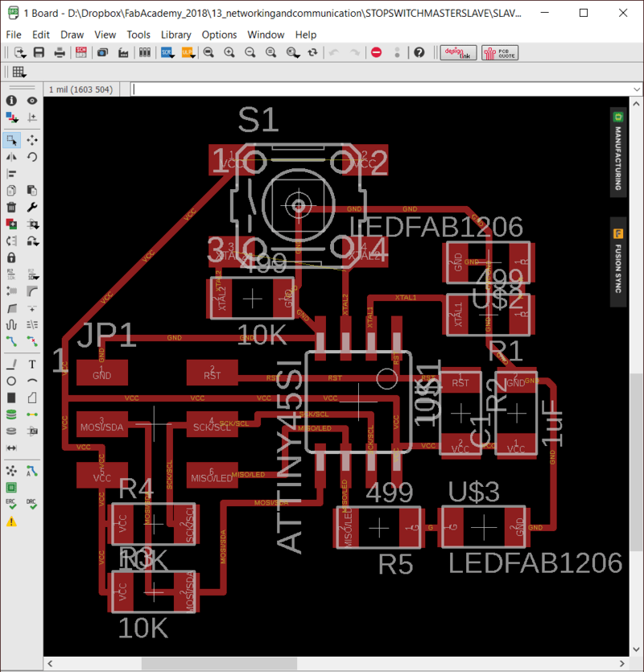This screenshot has width=644, height=672.
Task: Select the Meander tool
Action: [11, 324]
